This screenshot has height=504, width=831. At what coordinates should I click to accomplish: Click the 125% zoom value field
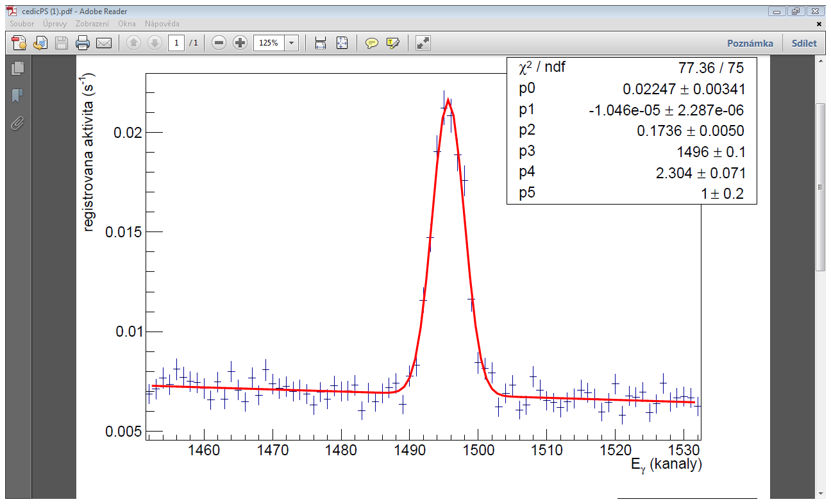(269, 43)
